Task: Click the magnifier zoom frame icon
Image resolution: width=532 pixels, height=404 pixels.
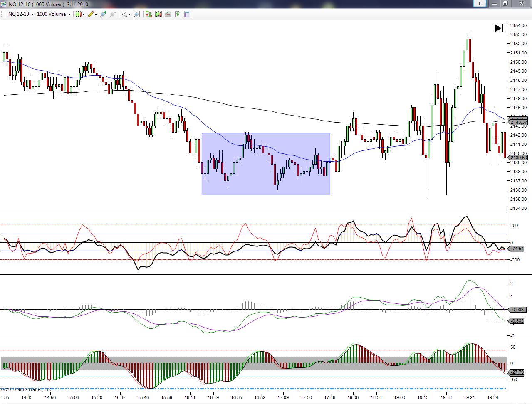Action: click(x=136, y=14)
